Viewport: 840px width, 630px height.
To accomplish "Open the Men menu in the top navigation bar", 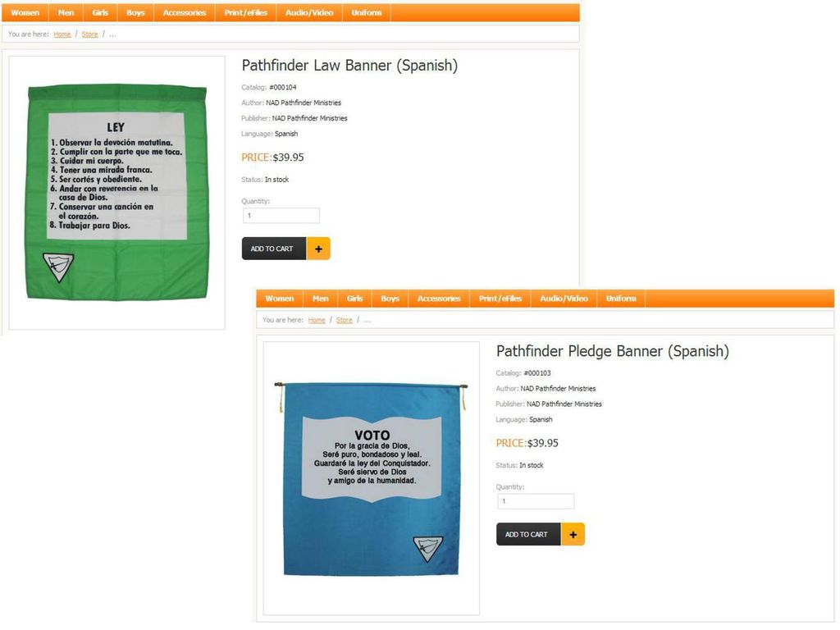I will point(66,13).
